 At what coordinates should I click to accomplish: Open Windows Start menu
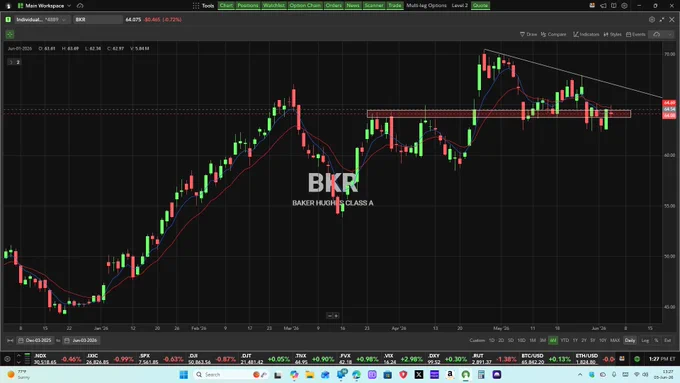(183, 374)
